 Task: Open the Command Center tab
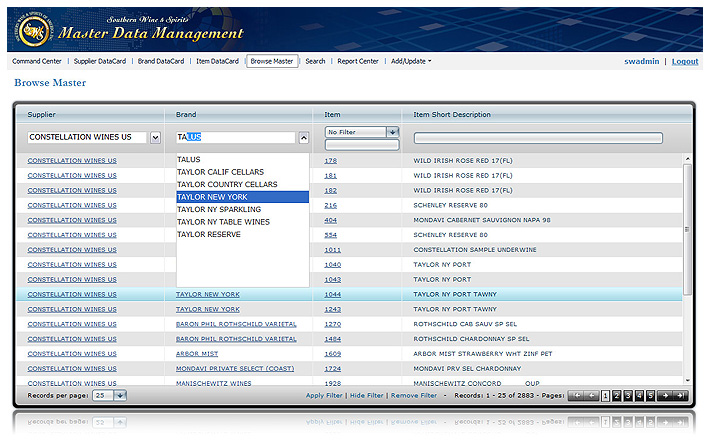click(37, 61)
